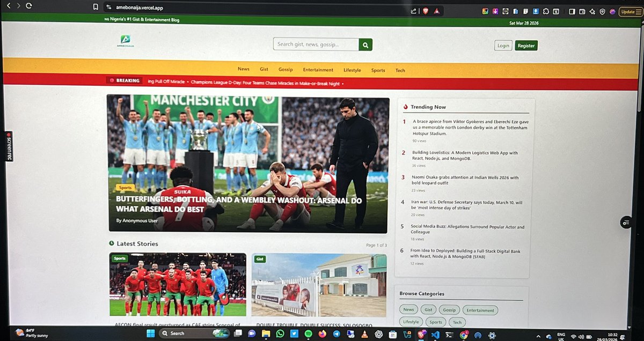Open the Leo AI sparkle icon

click(592, 11)
